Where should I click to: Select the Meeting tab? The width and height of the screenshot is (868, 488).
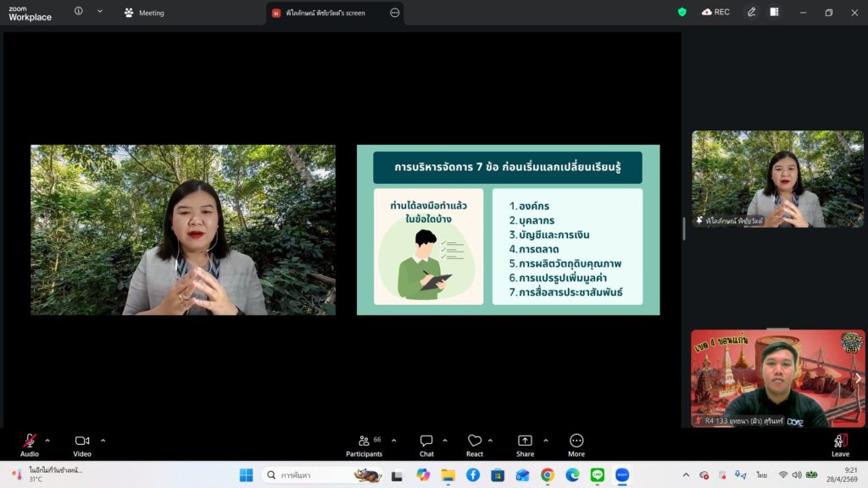(144, 13)
